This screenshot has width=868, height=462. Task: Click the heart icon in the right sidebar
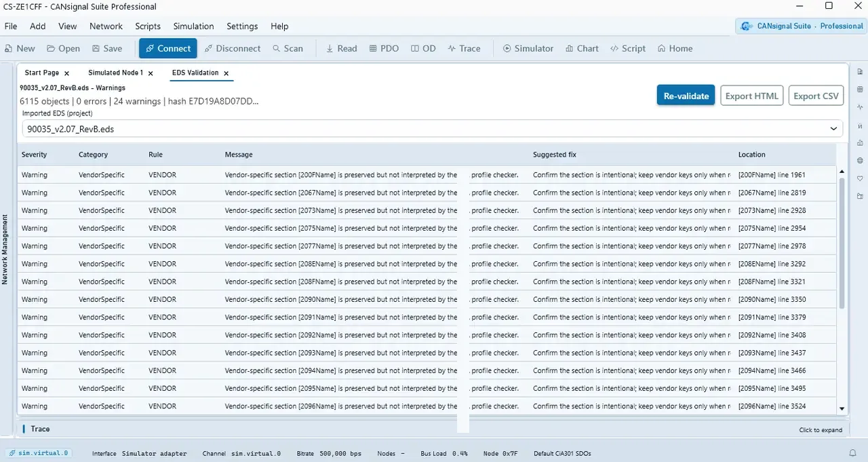pos(860,178)
